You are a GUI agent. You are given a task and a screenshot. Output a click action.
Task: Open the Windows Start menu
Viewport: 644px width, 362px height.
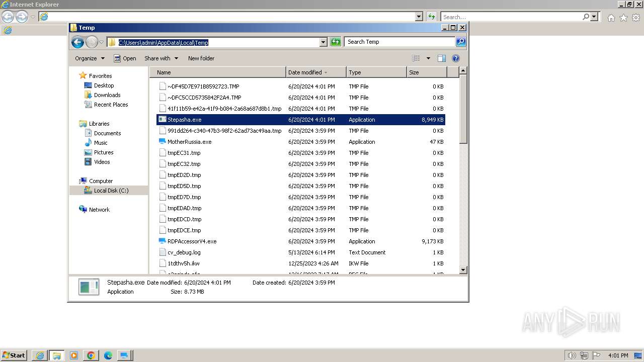click(x=14, y=355)
